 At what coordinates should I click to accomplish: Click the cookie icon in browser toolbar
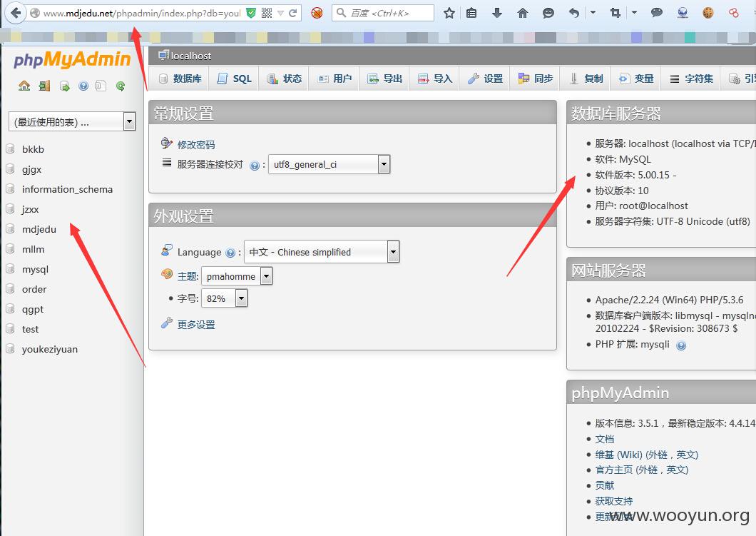708,13
